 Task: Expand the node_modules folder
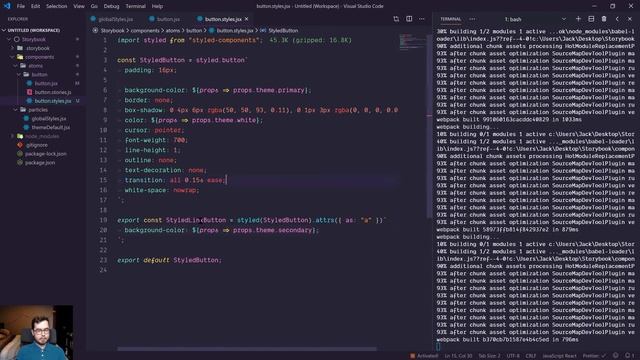click(x=42, y=136)
